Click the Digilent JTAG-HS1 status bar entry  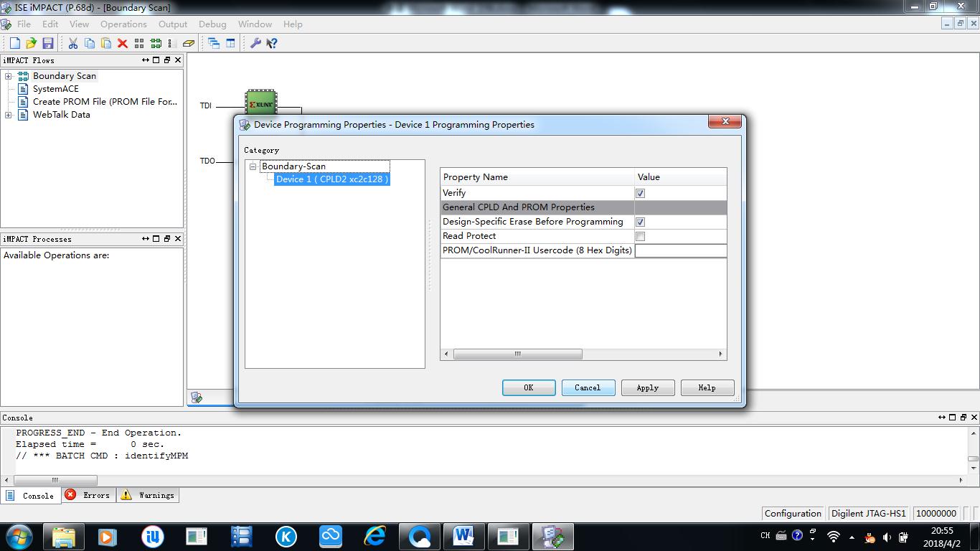(869, 513)
